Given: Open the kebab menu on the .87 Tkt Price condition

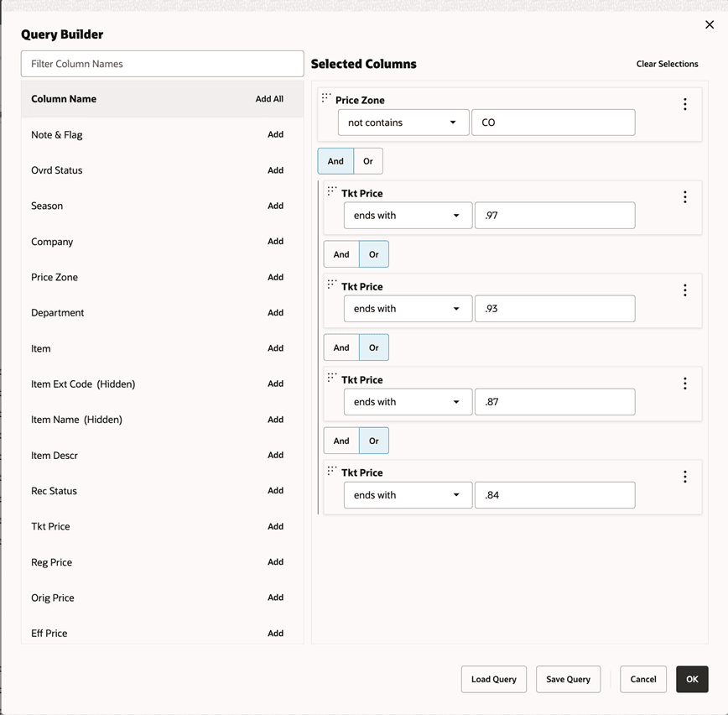Looking at the screenshot, I should 684,384.
